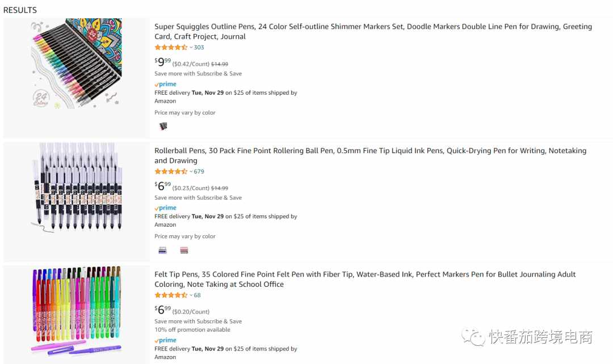
Task: Expand the rating dropdown chevron next to 68
Action: 191,295
